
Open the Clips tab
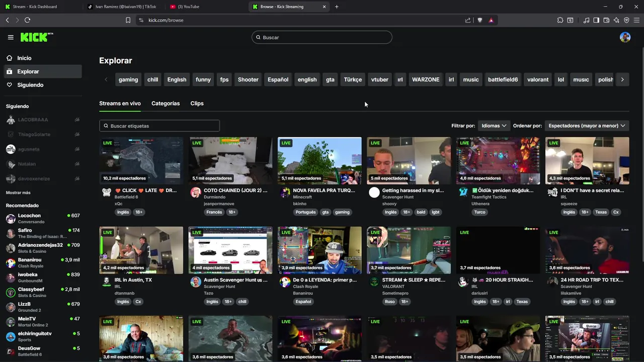click(x=197, y=103)
